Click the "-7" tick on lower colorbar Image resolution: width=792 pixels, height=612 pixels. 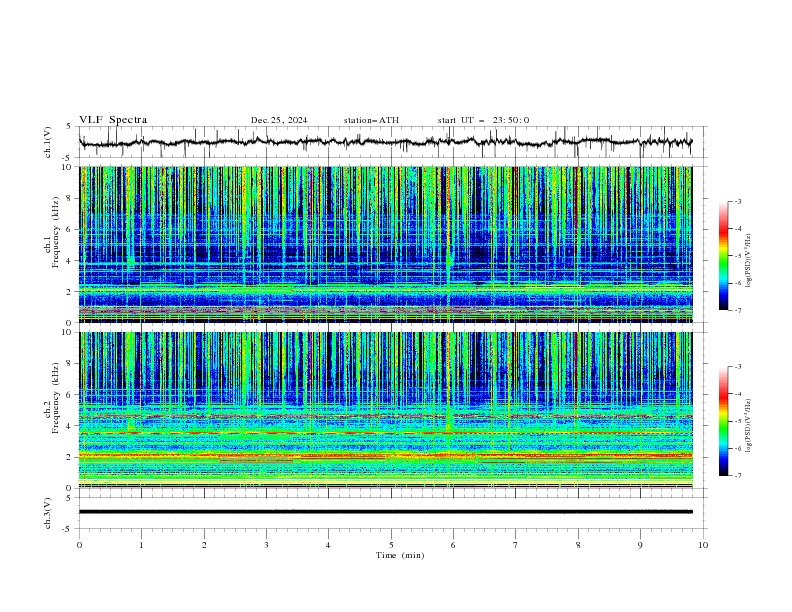pyautogui.click(x=737, y=476)
